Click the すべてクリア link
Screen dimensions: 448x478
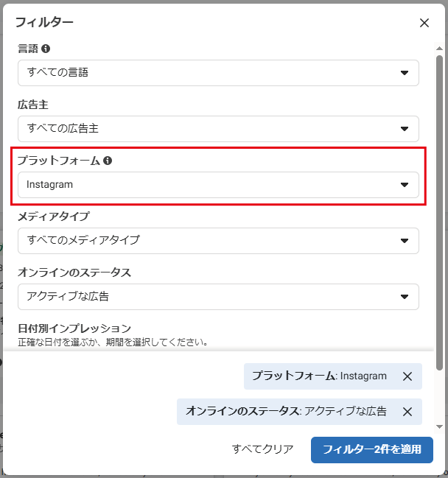tap(262, 449)
